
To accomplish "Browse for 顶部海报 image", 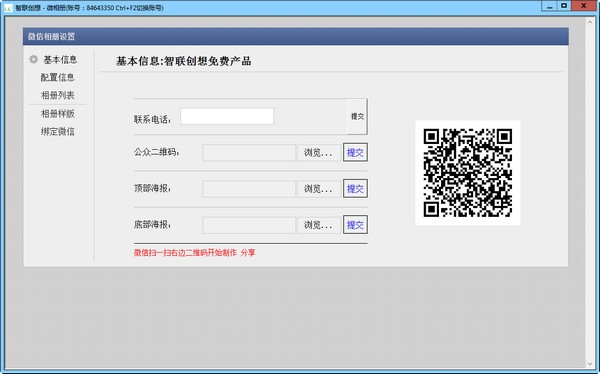I will tap(318, 189).
